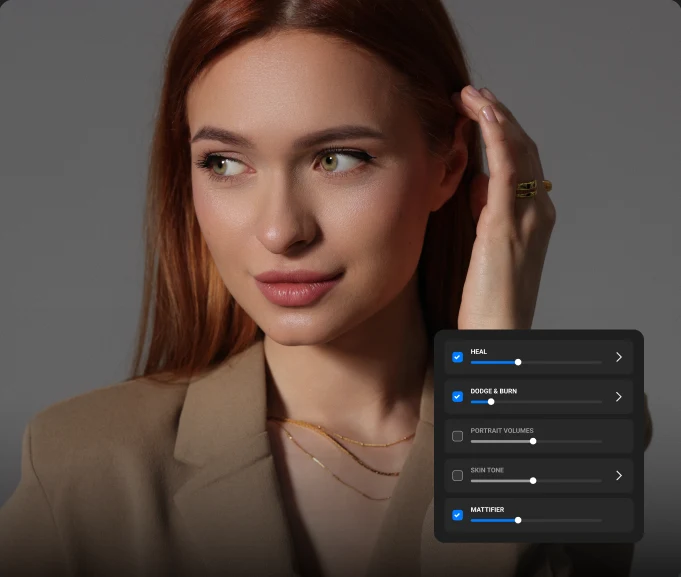Click the Portrait Volumes slider handle
The image size is (681, 577).
point(533,441)
